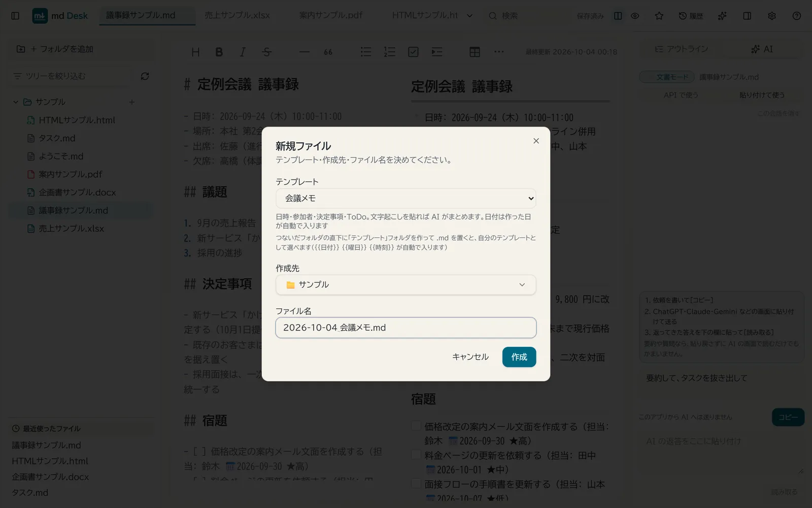This screenshot has width=812, height=508.
Task: Switch to 案内サンプル.pdf tab
Action: [x=331, y=15]
